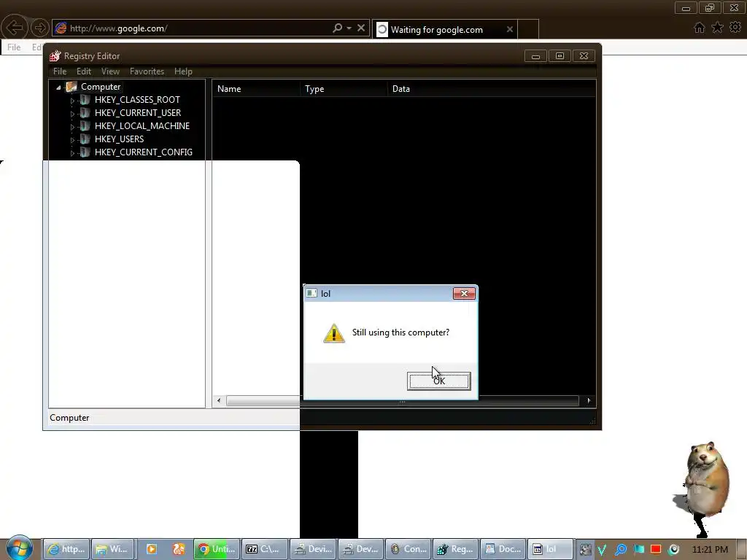This screenshot has width=747, height=560.
Task: Click the green V tray icon
Action: pos(602,550)
